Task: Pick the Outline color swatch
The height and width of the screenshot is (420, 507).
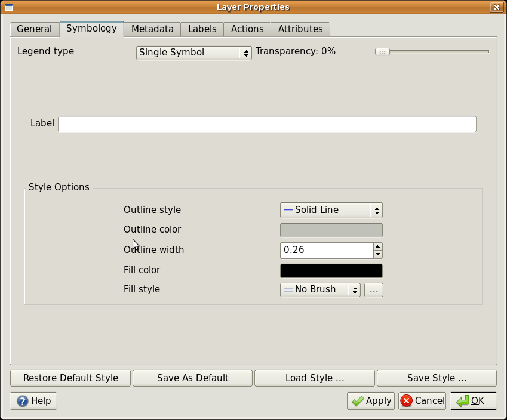Action: [x=331, y=230]
